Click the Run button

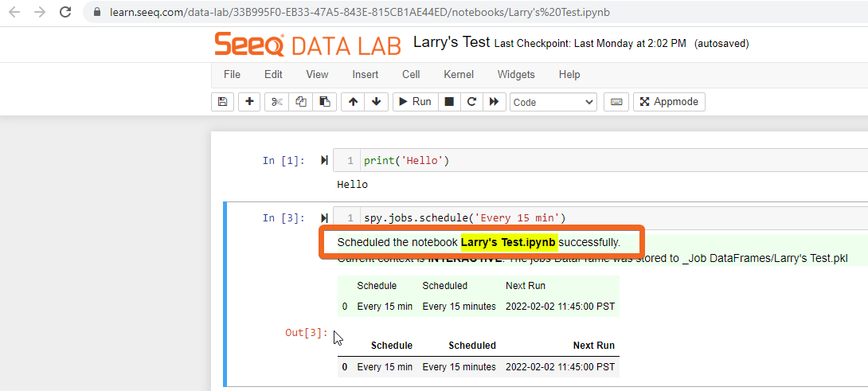click(x=415, y=102)
